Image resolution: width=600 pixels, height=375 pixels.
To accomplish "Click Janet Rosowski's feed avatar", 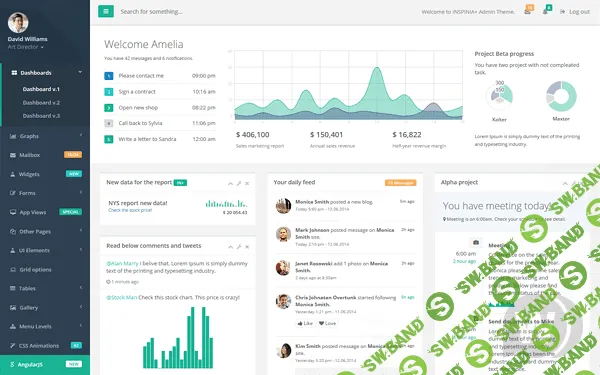I will 283,268.
